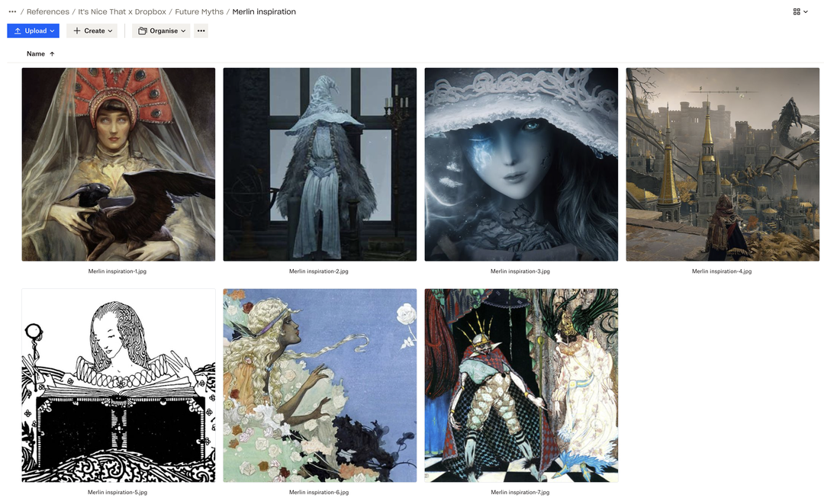Screen dimensions: 824x504
Task: Open the Upload dropdown button
Action: (x=33, y=31)
